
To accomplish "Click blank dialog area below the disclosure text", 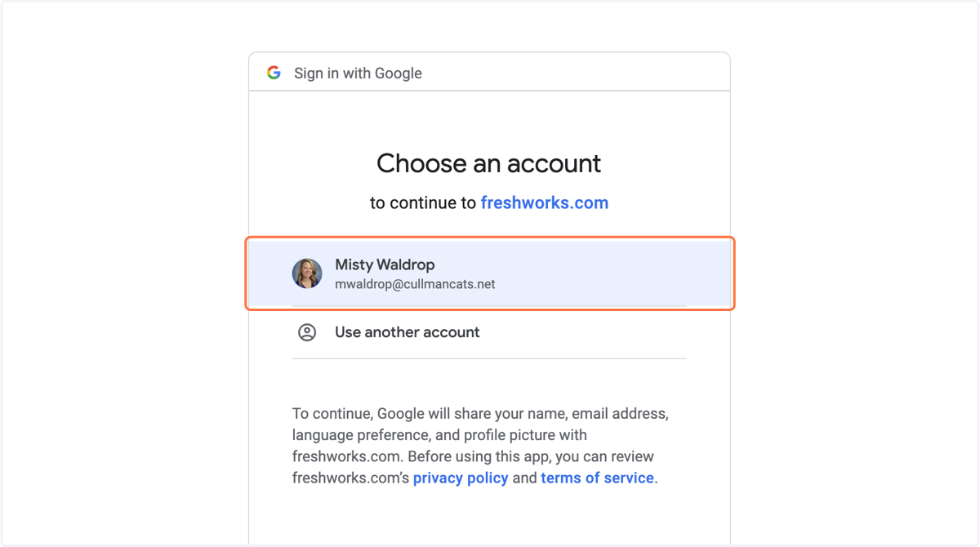I will pos(489,518).
